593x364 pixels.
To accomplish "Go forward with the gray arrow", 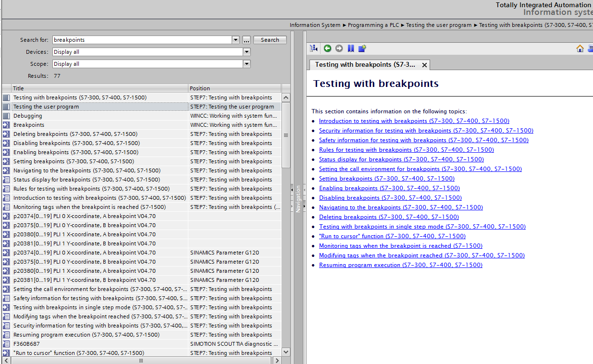I will 339,48.
